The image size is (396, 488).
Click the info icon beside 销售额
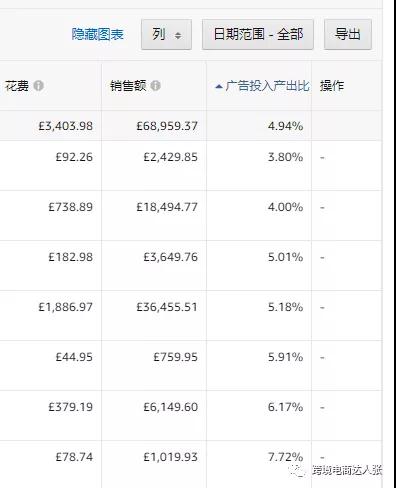[x=155, y=86]
